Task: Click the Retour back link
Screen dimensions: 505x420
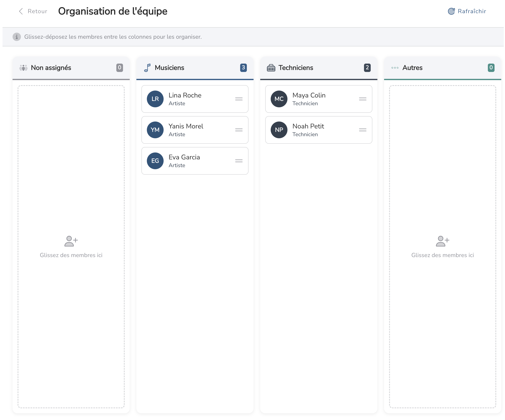Action: (x=33, y=11)
